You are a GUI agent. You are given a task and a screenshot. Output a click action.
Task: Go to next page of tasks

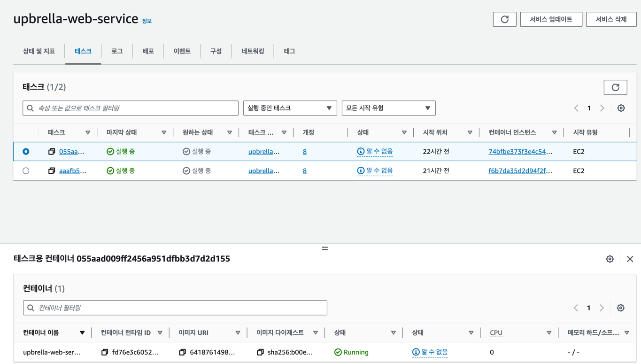click(x=602, y=108)
